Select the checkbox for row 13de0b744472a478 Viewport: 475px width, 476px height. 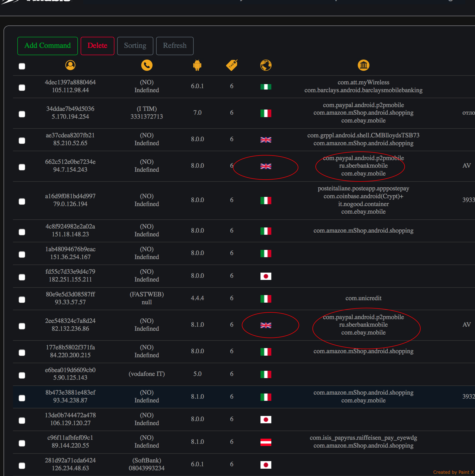(x=22, y=420)
